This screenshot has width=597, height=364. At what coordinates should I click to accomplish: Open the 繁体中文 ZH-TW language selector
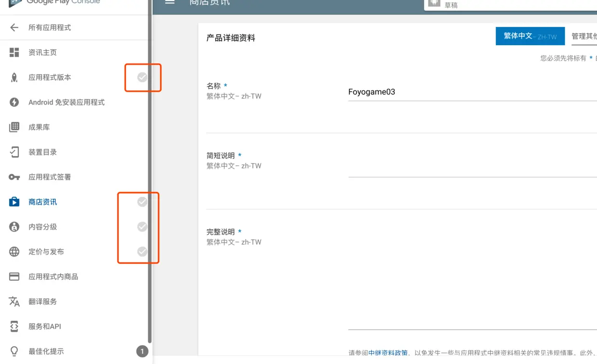tap(530, 36)
